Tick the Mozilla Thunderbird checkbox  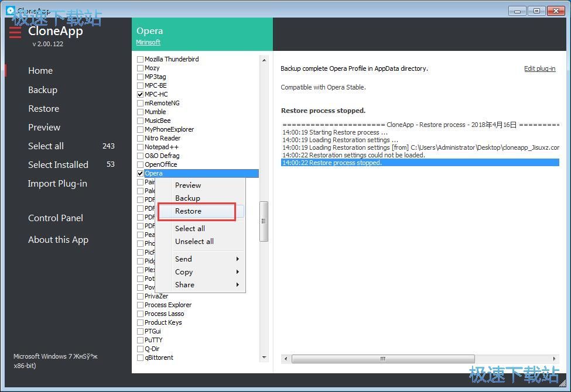point(140,59)
